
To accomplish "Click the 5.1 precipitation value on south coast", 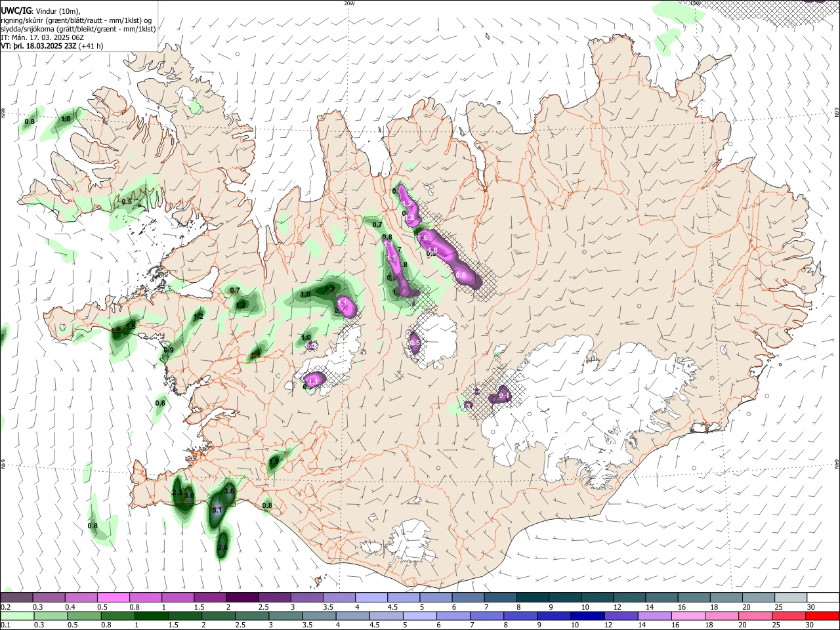I will click(219, 509).
